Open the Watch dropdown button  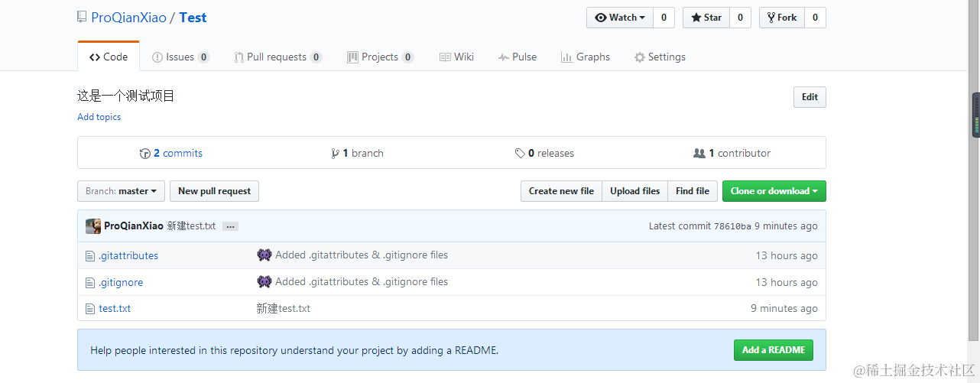click(620, 18)
